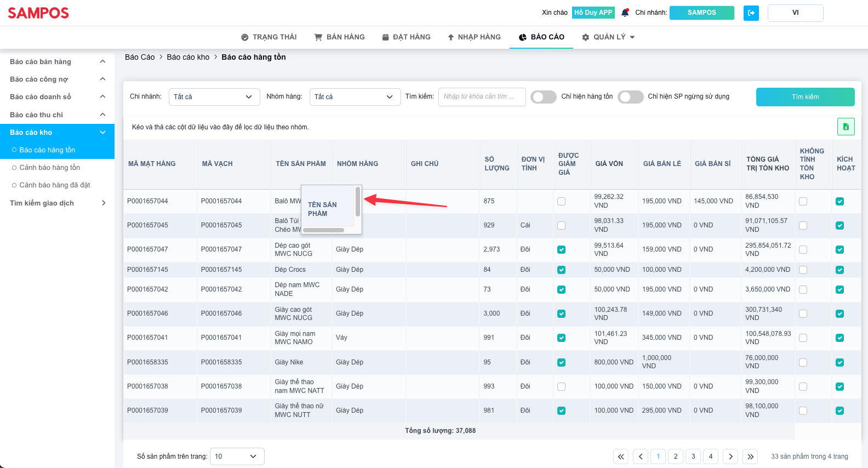Toggle Chỉ hiện SP ngừng sử dụng switch
868x468 pixels.
pos(631,97)
